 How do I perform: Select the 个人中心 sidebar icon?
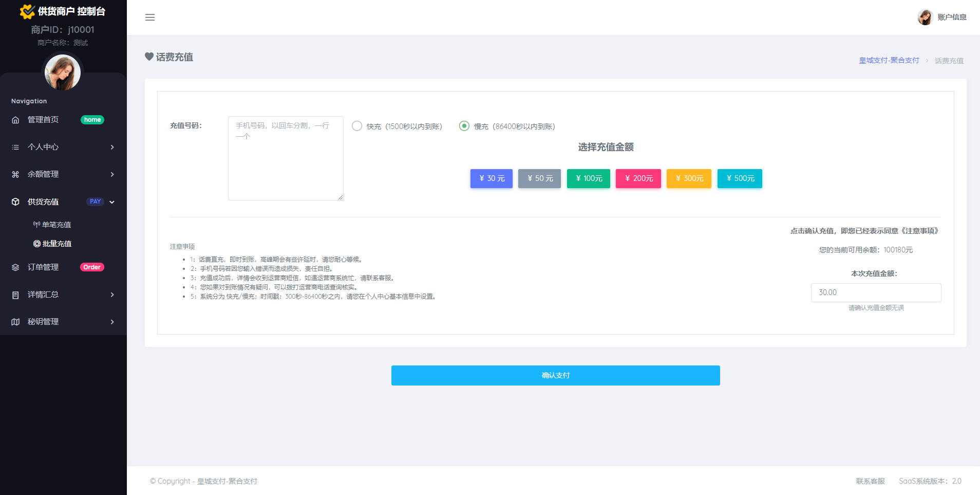tap(15, 147)
